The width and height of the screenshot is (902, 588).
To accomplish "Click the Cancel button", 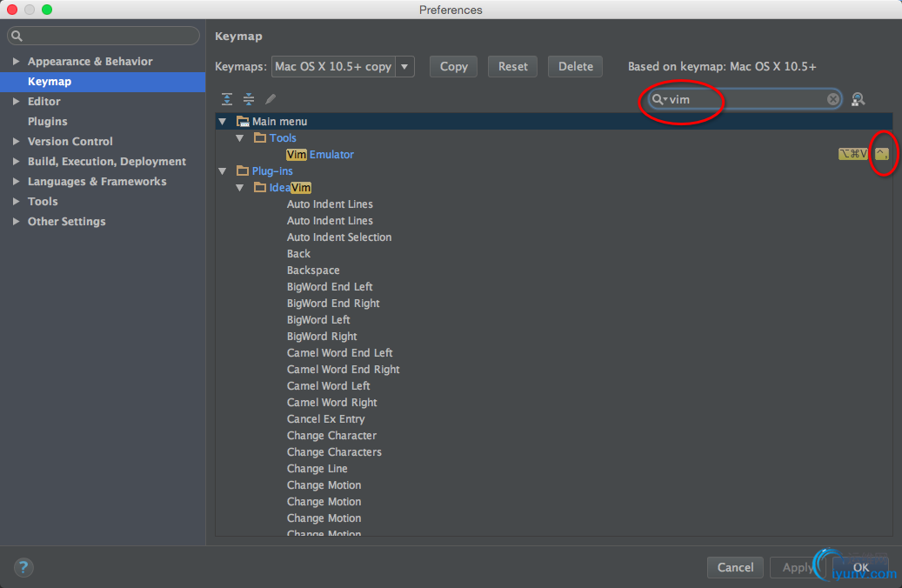I will tap(735, 567).
